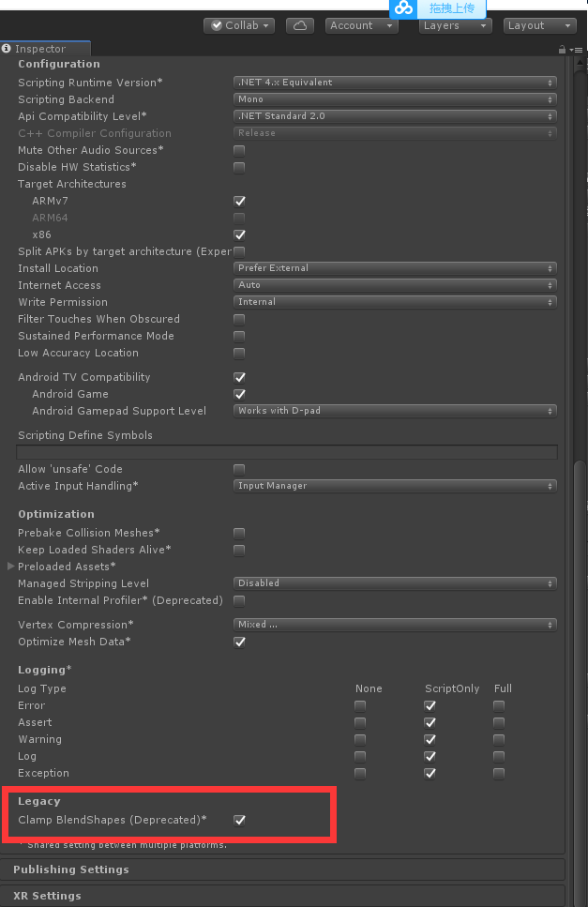Click the Unity Collab logo above toolbar

pos(403,9)
